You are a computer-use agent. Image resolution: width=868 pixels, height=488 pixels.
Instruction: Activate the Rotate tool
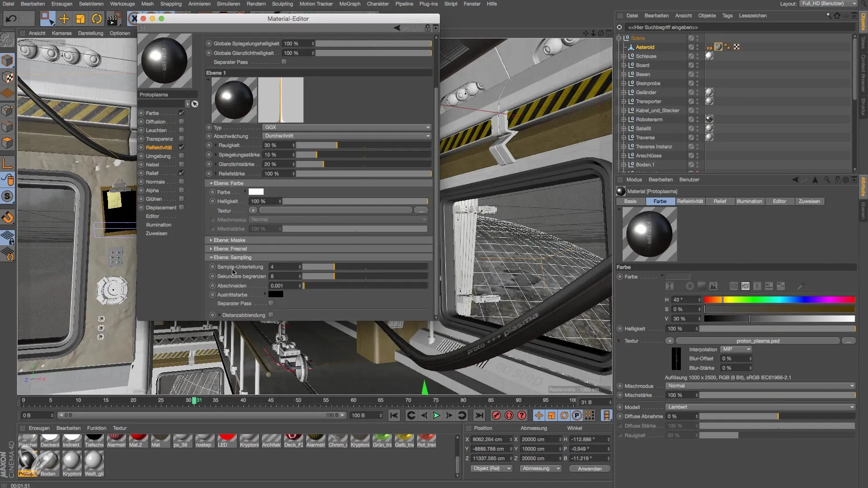coord(97,19)
